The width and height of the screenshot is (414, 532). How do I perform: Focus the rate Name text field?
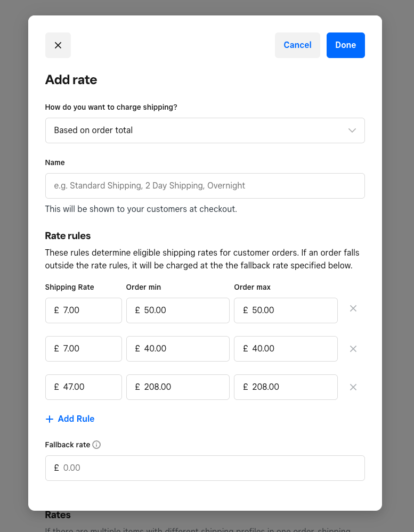click(205, 186)
